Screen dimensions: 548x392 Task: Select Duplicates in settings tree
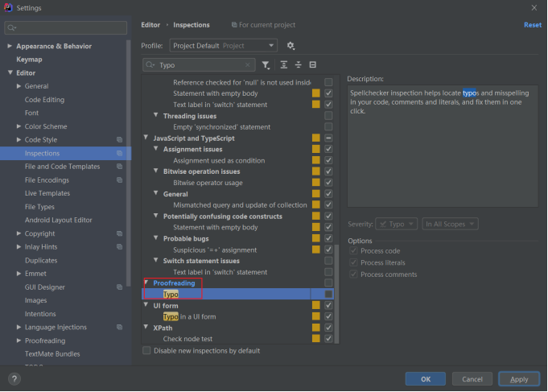(41, 260)
